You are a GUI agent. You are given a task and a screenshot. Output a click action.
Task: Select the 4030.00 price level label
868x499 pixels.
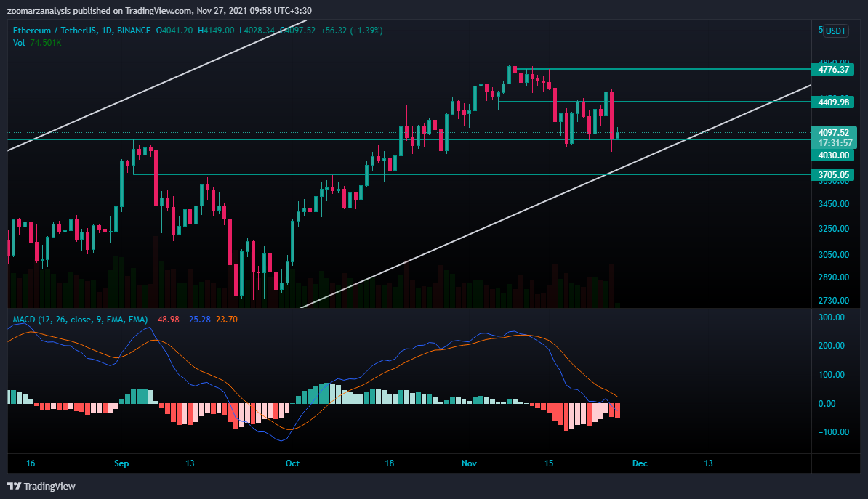click(x=833, y=155)
